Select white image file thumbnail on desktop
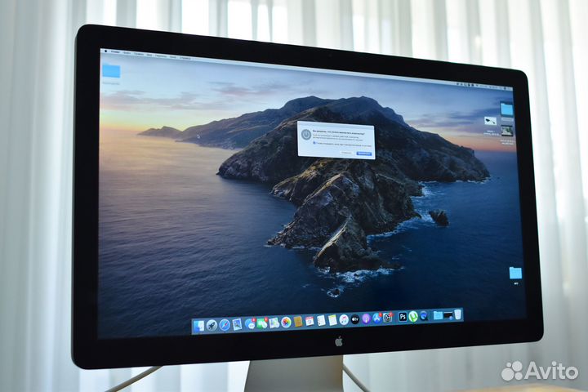 491,121
